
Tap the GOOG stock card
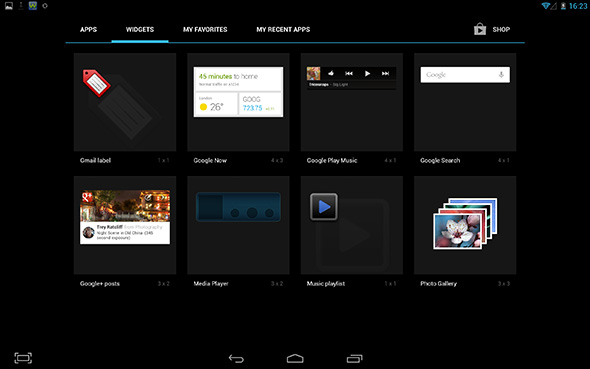pyautogui.click(x=260, y=104)
